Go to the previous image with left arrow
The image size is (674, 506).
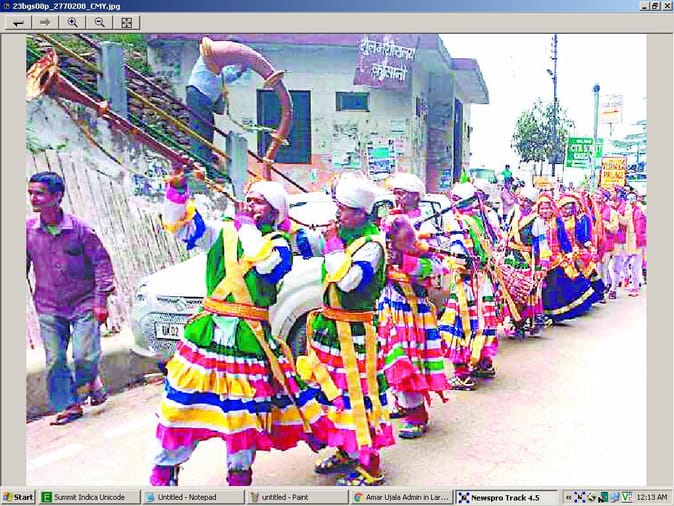coord(18,22)
